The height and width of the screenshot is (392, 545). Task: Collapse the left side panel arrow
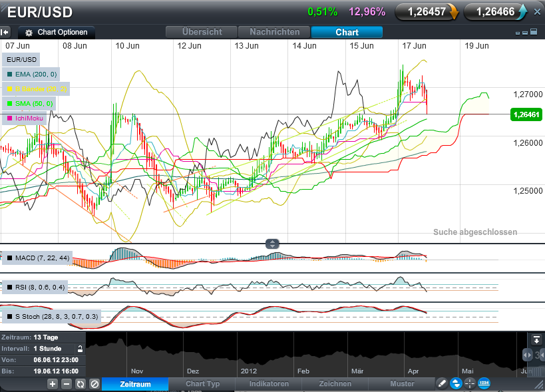pos(5,32)
